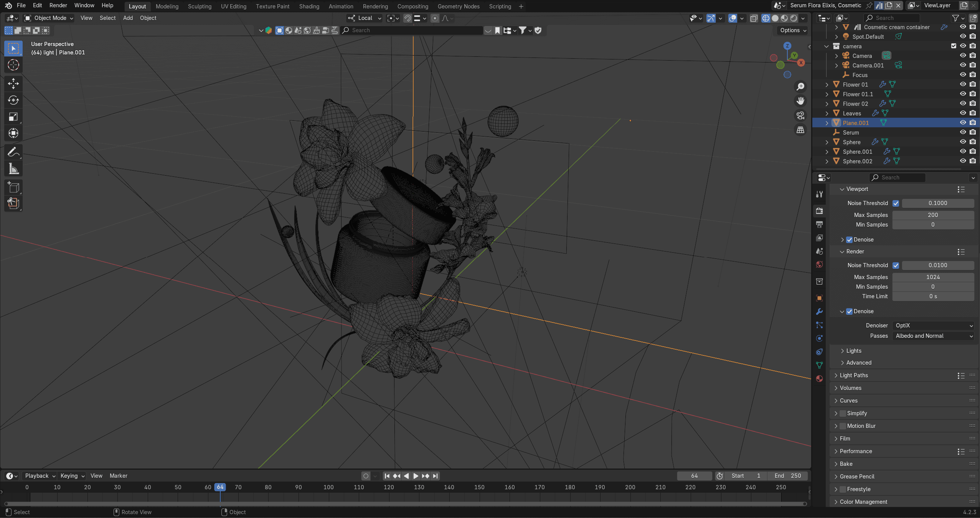Select the Rotate tool
980x518 pixels.
[x=13, y=100]
